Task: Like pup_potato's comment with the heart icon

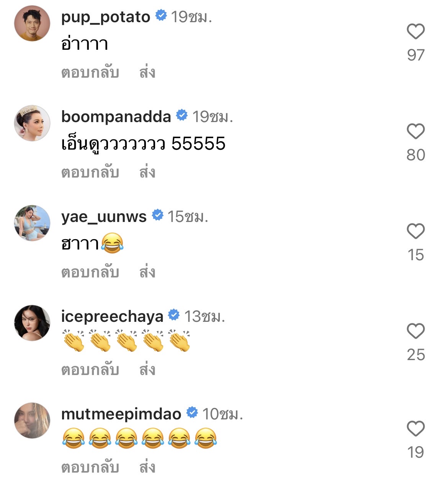Action: tap(415, 31)
